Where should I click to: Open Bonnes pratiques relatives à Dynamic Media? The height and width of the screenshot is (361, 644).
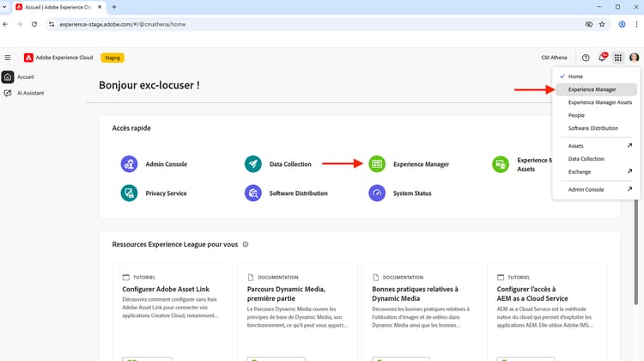tap(422, 313)
